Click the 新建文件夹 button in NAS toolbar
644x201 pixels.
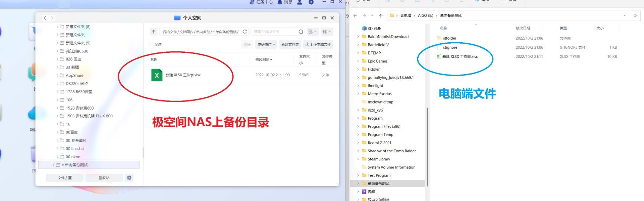click(x=290, y=44)
